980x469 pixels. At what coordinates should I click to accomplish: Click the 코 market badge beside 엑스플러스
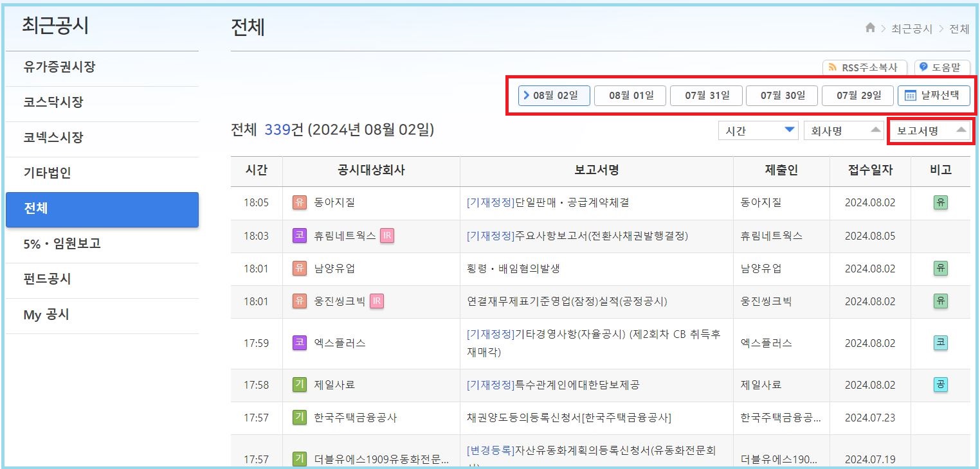[x=299, y=344]
